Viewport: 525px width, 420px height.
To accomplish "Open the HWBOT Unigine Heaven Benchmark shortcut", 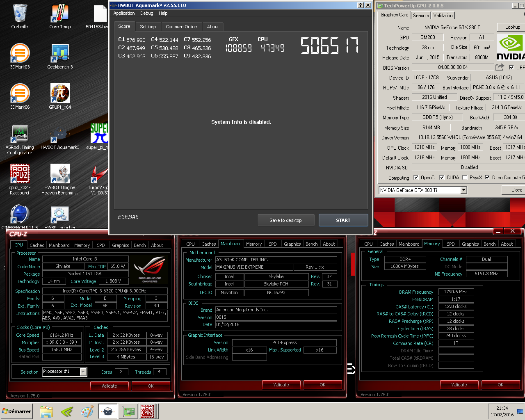I will (x=60, y=180).
